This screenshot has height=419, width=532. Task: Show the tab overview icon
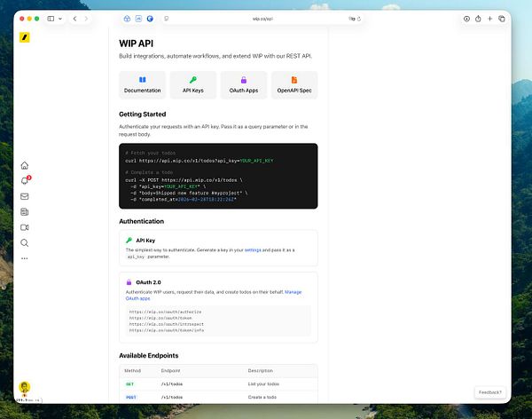tap(502, 19)
